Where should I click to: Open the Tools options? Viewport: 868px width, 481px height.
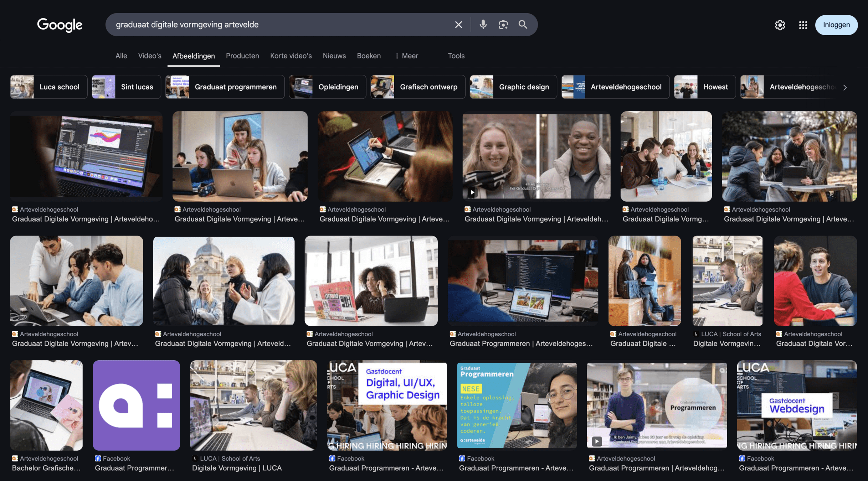456,56
